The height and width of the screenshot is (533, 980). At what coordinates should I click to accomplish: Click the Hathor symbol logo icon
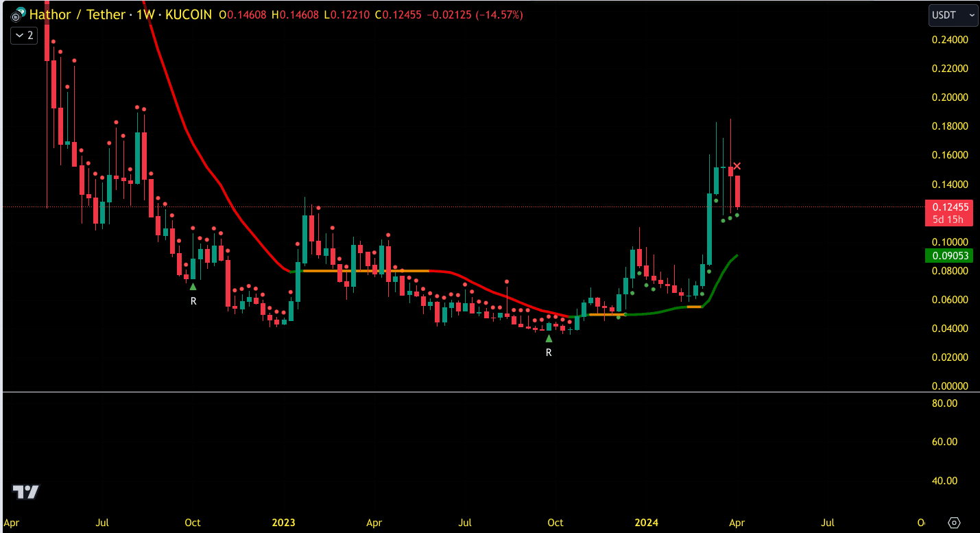pyautogui.click(x=17, y=14)
